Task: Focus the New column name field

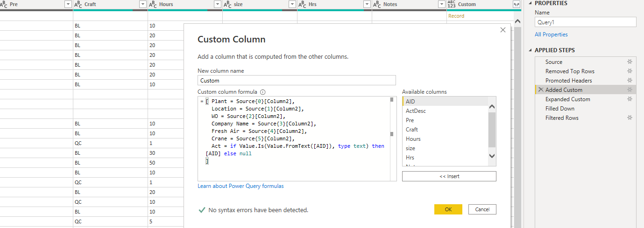Action: [297, 80]
